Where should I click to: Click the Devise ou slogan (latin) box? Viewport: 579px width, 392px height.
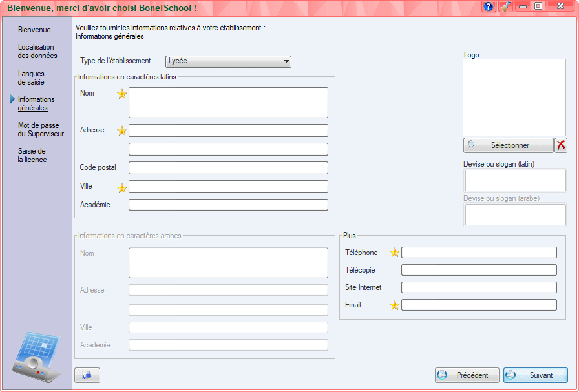tap(515, 180)
